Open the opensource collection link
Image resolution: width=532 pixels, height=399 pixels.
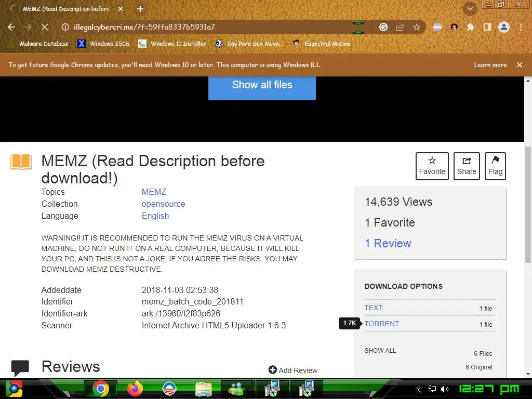(163, 204)
